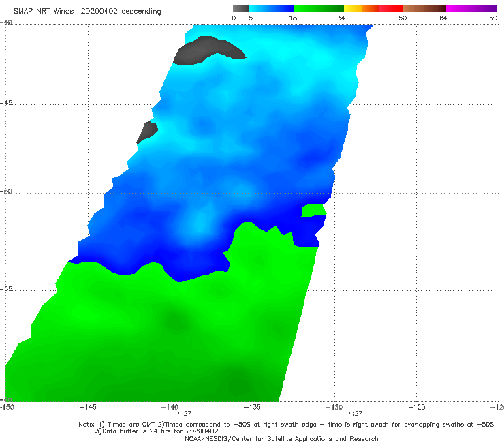Pick the green 18–34 colorbar segment
This screenshot has width=504, height=443.
tap(319, 8)
